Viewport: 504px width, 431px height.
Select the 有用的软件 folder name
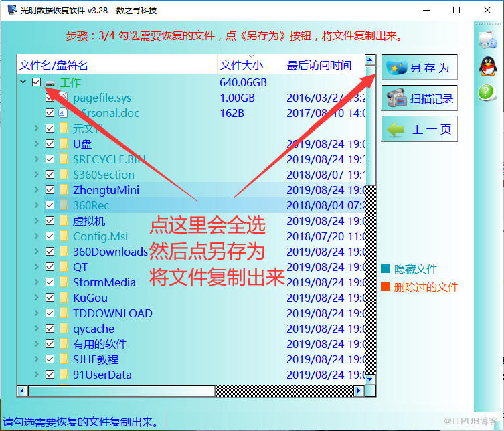click(x=100, y=344)
